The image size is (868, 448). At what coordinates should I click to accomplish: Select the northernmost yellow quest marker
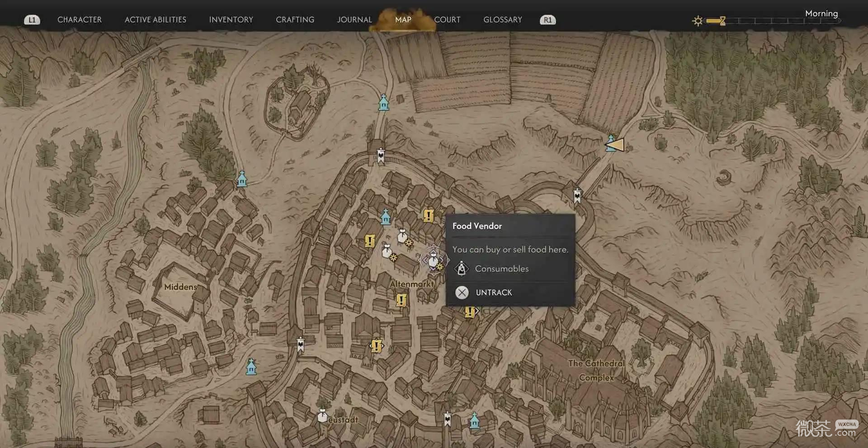pos(428,215)
